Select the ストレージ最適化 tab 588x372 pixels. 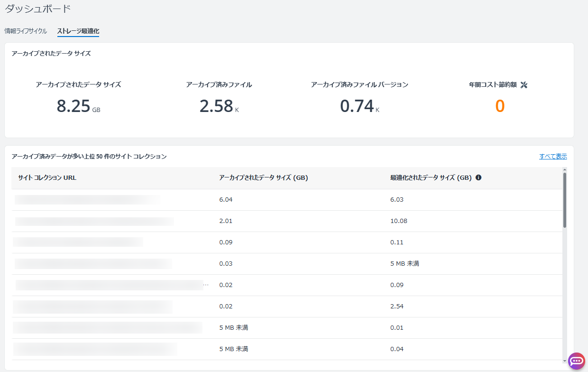point(78,31)
